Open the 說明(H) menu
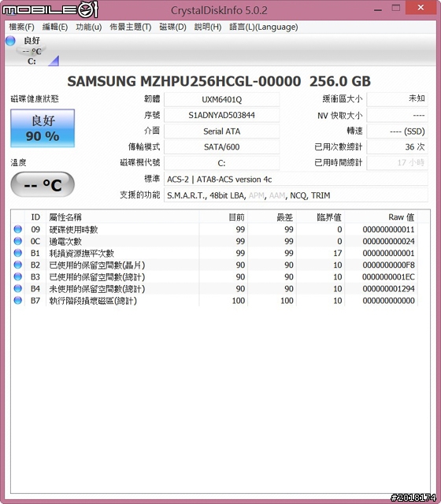The height and width of the screenshot is (504, 441). [x=208, y=27]
